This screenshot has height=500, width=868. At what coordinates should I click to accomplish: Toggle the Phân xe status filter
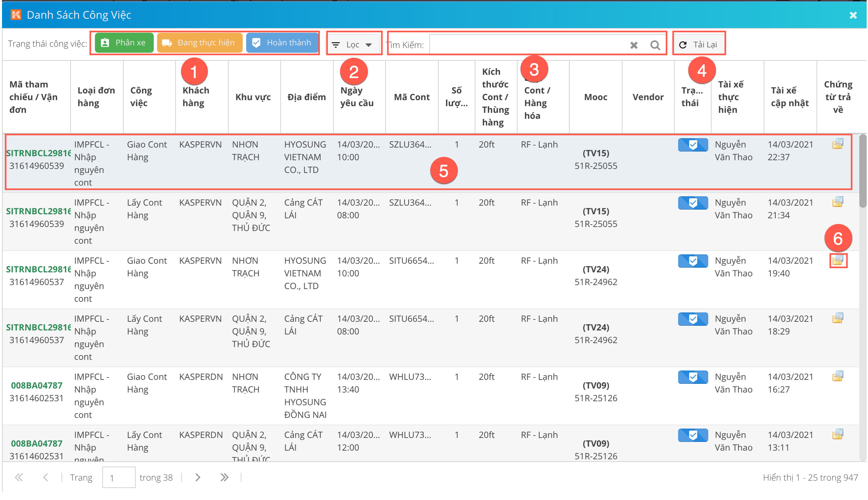tap(124, 43)
